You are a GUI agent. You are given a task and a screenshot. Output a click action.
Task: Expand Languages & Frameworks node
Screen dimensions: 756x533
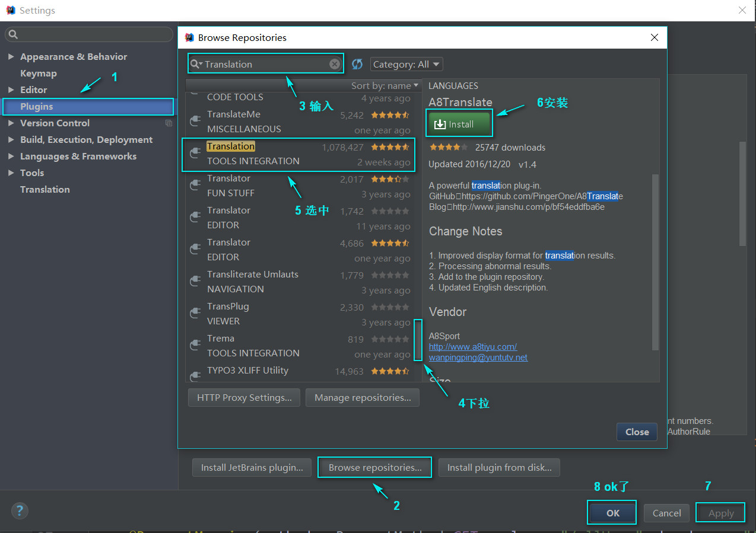(x=11, y=157)
